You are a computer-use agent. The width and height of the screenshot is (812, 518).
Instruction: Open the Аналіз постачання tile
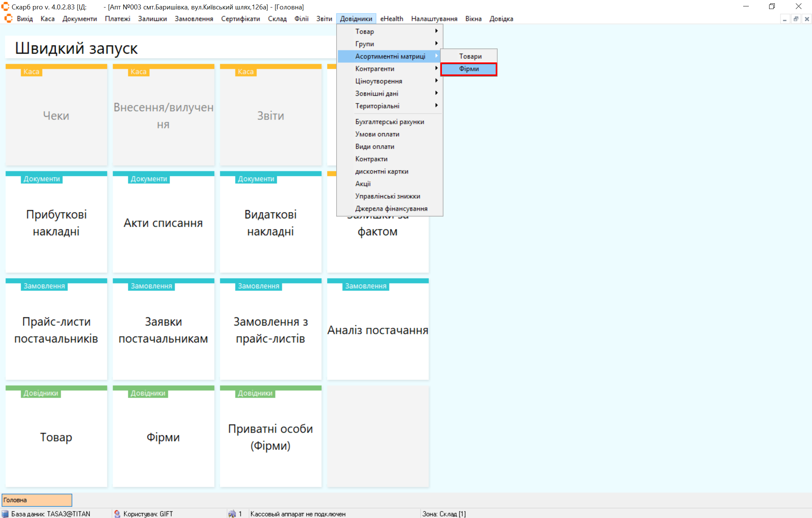(378, 330)
